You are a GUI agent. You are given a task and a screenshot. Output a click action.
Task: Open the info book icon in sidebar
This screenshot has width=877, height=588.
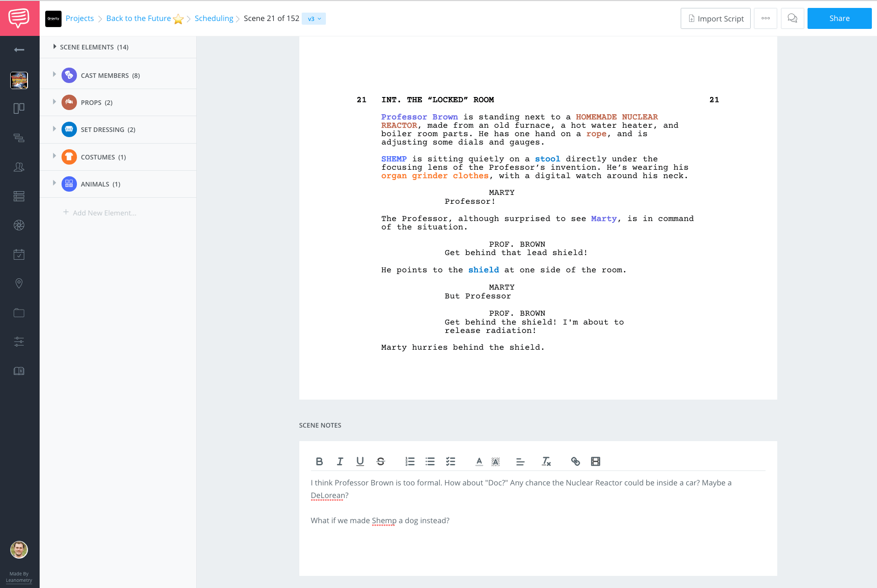(x=19, y=371)
